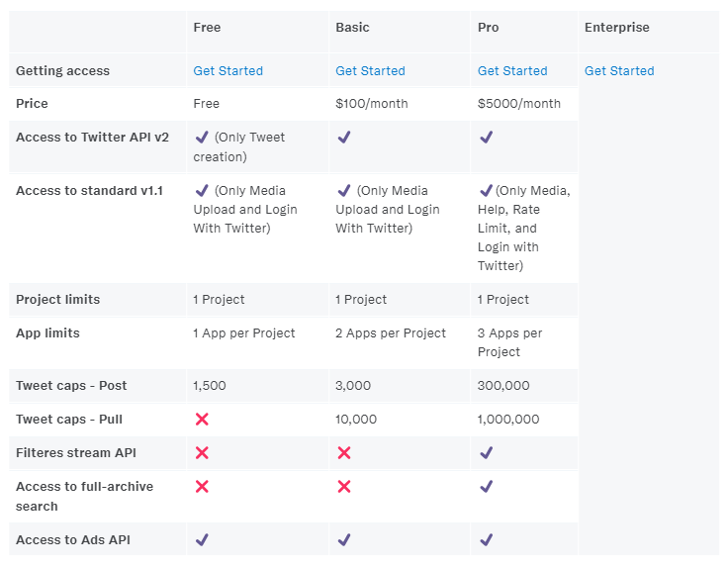The height and width of the screenshot is (568, 728).
Task: Click the App limits row label
Action: point(47,333)
